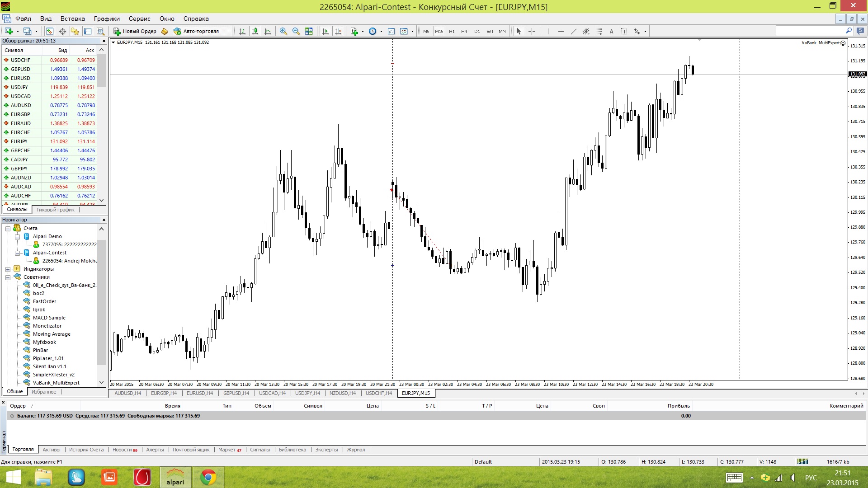Select the Text Label tool
The width and height of the screenshot is (868, 488).
coord(624,31)
